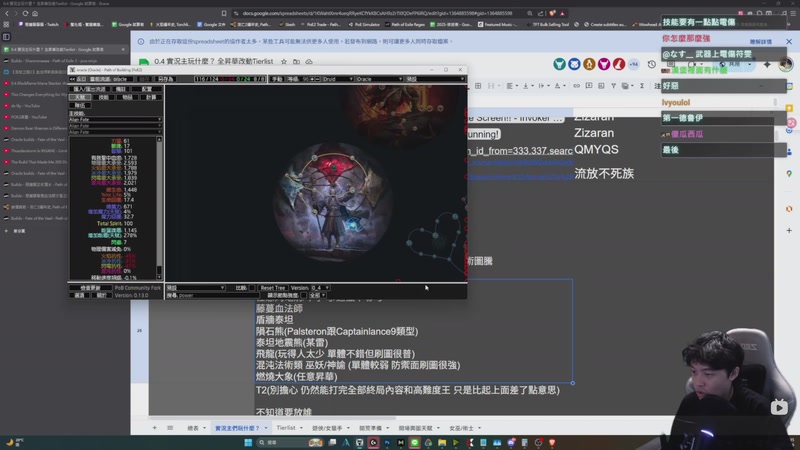Switch to the 計算 calcs tab in PoB
This screenshot has height=450, width=800.
151,97
